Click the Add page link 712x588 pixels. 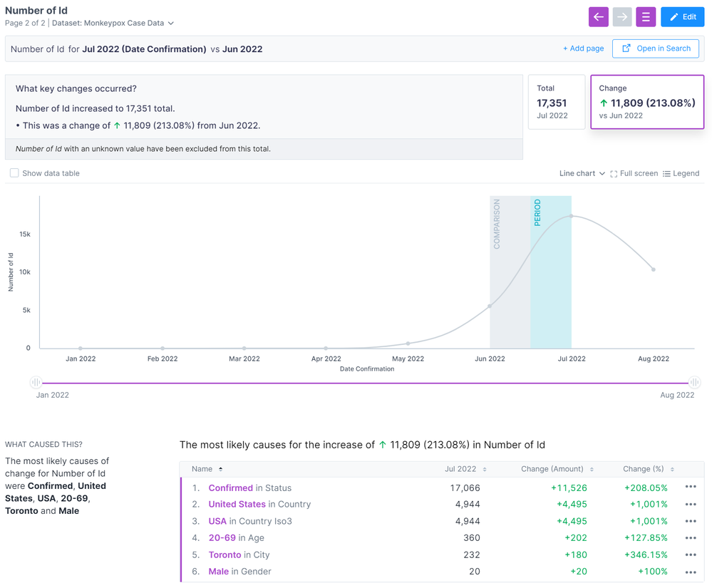tap(583, 48)
